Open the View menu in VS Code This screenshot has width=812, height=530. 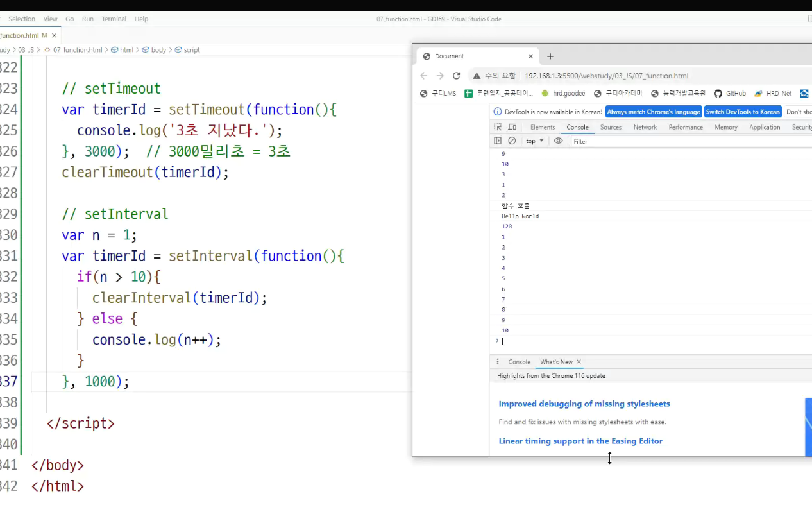click(x=50, y=19)
